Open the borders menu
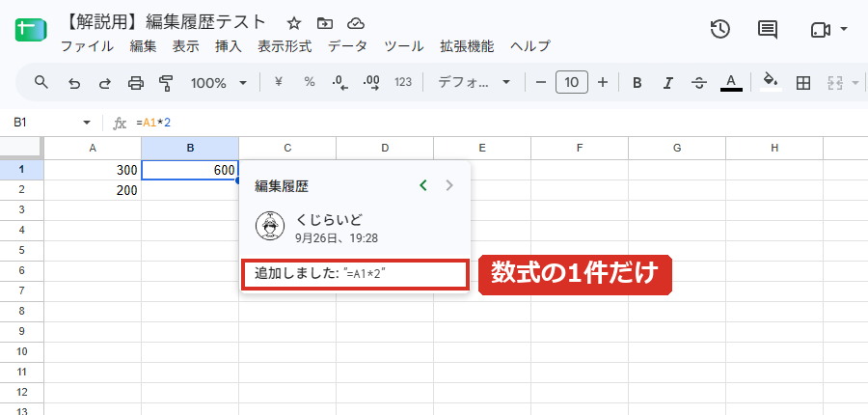 (802, 83)
